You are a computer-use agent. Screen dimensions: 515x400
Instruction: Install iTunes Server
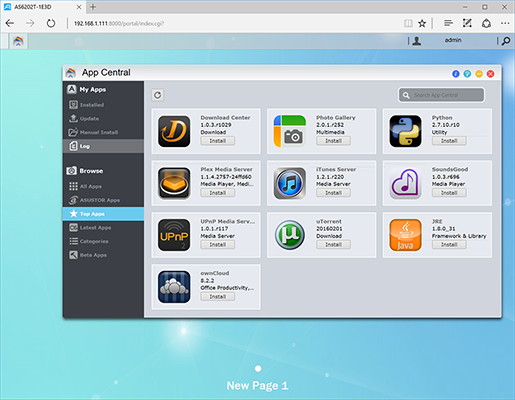click(x=333, y=193)
